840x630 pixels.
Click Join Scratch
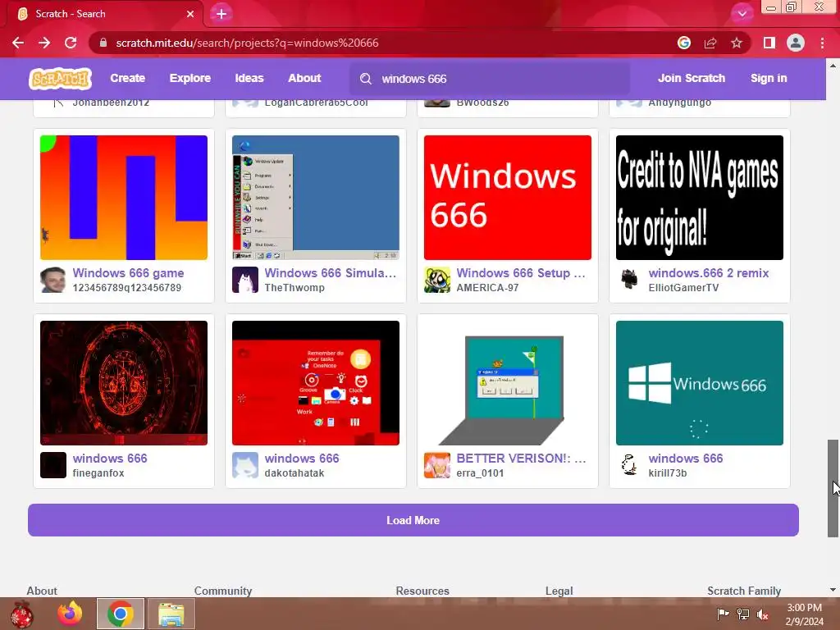point(691,78)
